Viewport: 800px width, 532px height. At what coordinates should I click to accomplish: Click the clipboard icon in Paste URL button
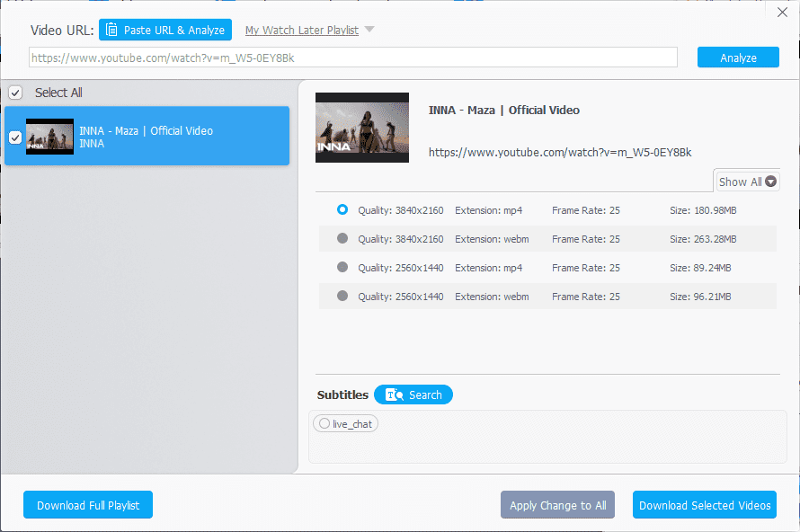pyautogui.click(x=111, y=30)
